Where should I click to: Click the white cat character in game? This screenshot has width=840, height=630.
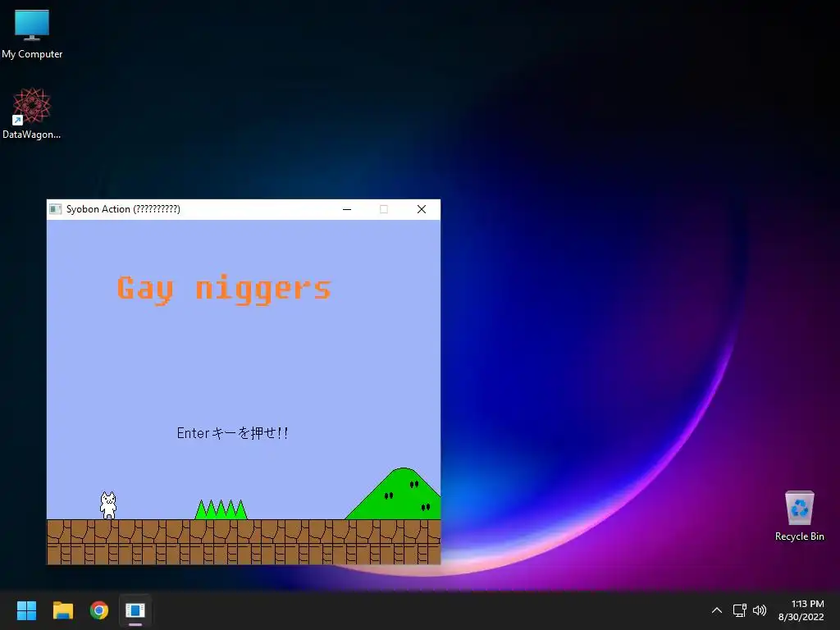click(108, 505)
